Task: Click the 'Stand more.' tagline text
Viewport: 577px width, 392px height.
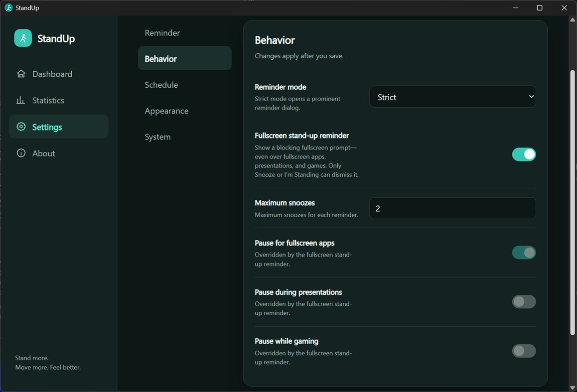Action: (32, 358)
